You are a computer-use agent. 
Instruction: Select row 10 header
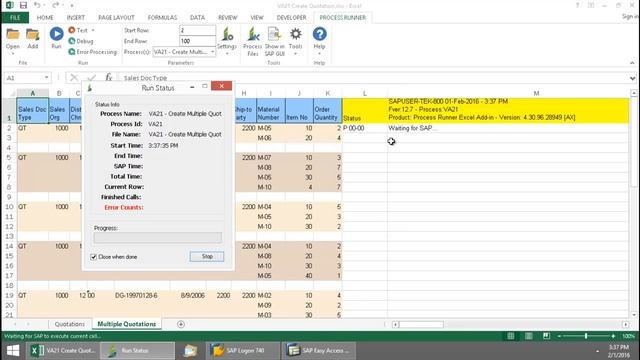[9, 207]
